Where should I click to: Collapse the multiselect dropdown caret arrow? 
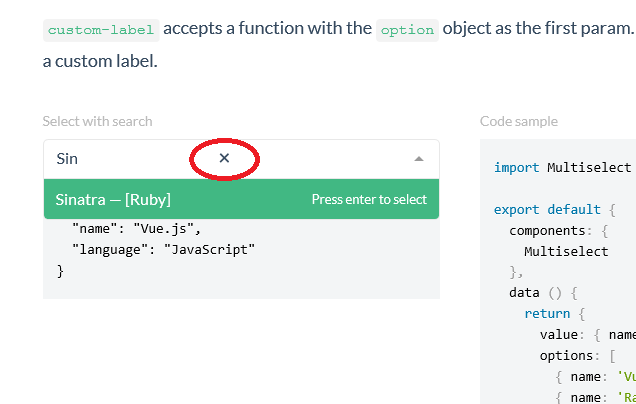[x=419, y=159]
